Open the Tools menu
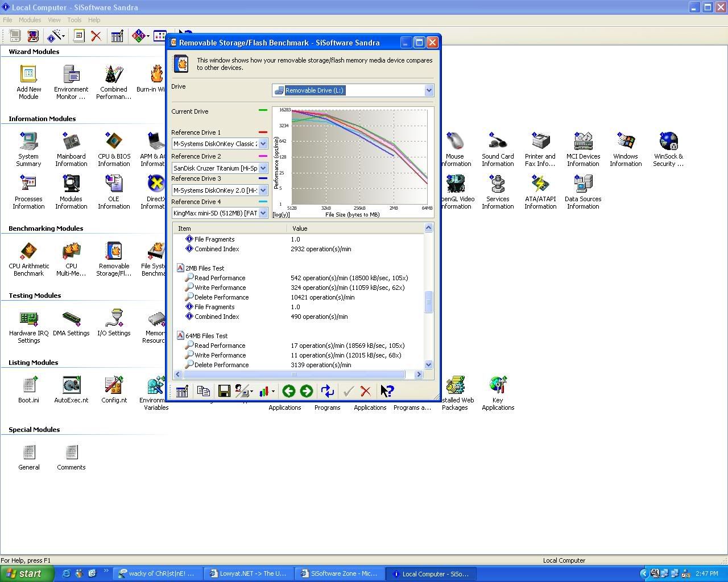 74,19
